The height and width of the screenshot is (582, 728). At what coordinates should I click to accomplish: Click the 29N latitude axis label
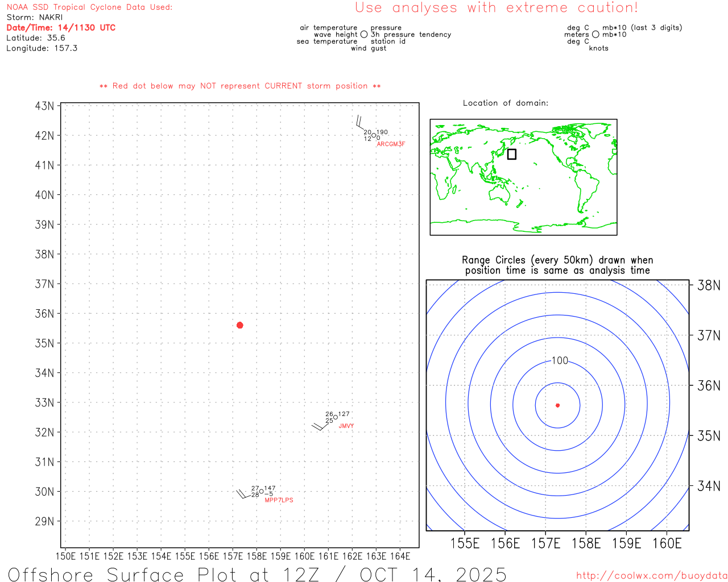pos(45,521)
